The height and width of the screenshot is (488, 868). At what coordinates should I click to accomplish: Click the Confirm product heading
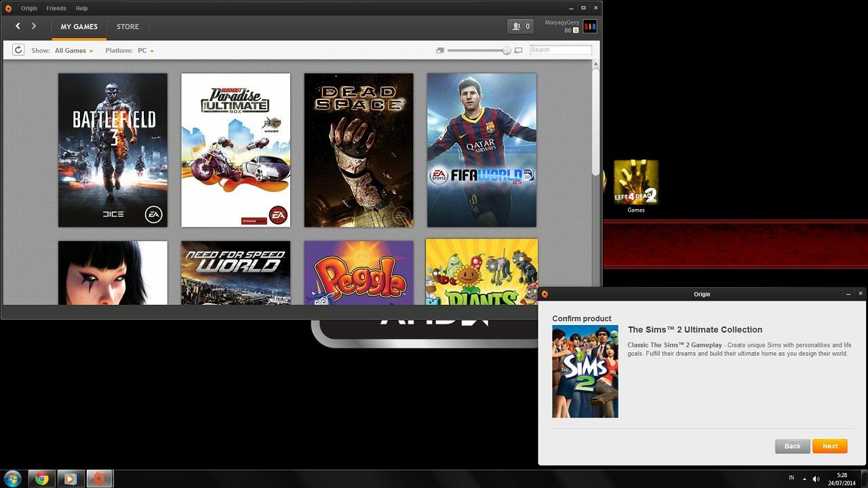[582, 318]
